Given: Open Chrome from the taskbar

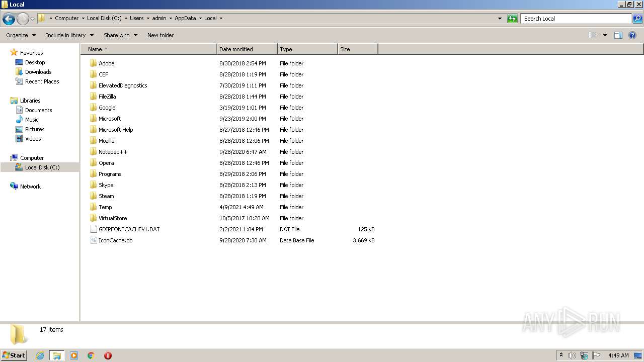Looking at the screenshot, I should [x=91, y=355].
